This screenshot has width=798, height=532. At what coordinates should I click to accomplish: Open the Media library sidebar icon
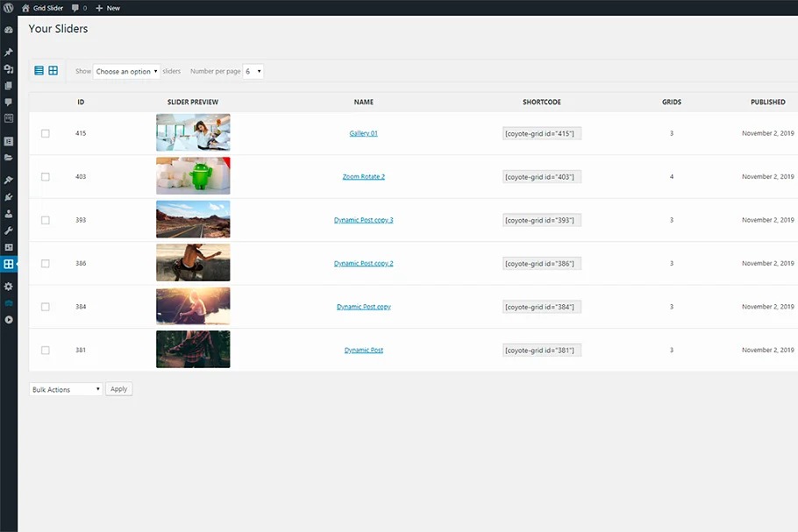(x=9, y=69)
